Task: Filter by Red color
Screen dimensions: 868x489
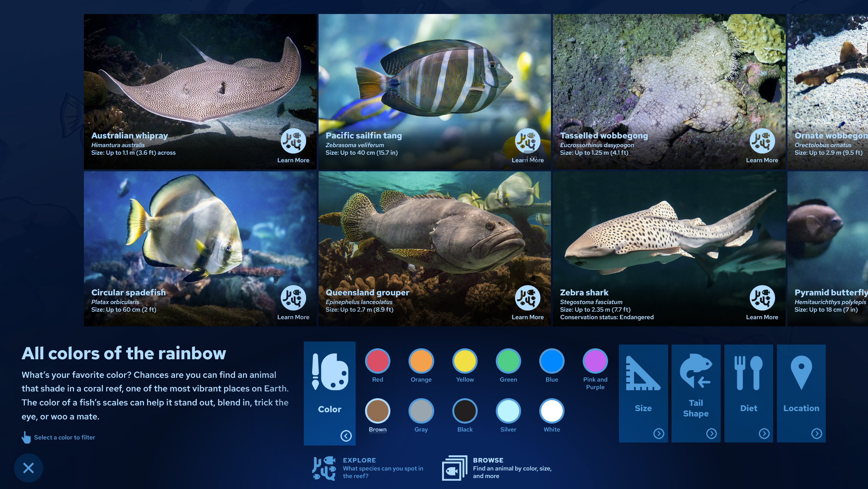Action: (x=378, y=361)
